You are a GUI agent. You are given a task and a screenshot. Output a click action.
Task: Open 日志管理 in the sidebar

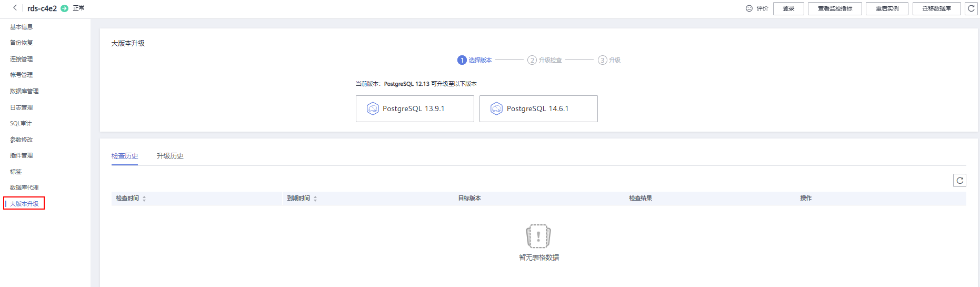click(x=22, y=107)
